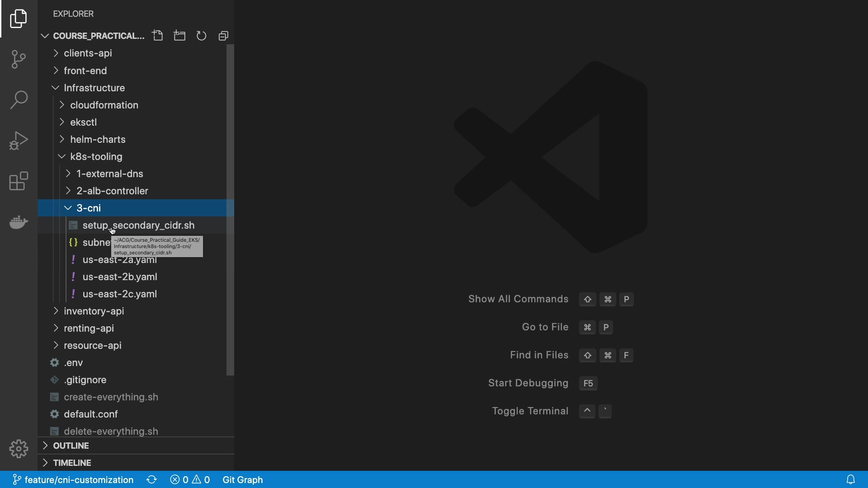Collapse the 3-cni folder
Image resolution: width=868 pixels, height=488 pixels.
pyautogui.click(x=89, y=208)
